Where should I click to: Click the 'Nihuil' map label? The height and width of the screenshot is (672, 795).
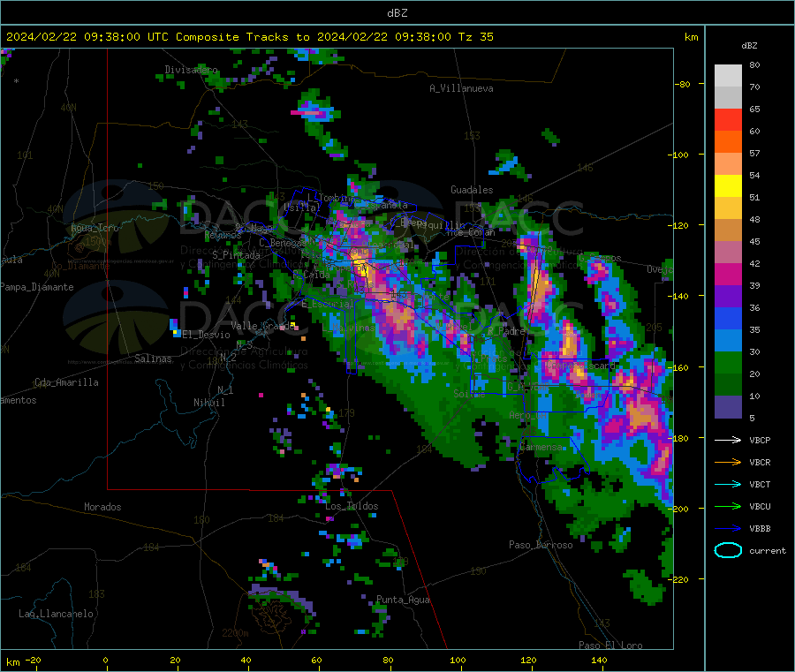209,403
